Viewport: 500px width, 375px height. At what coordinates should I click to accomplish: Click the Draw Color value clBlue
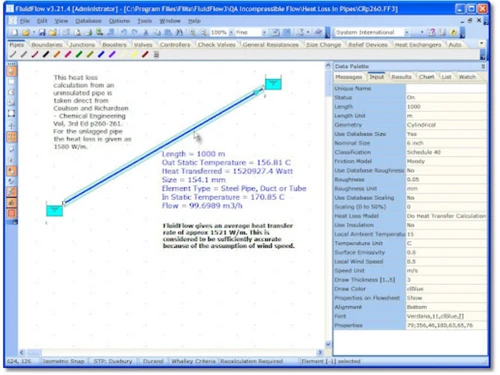click(x=446, y=289)
